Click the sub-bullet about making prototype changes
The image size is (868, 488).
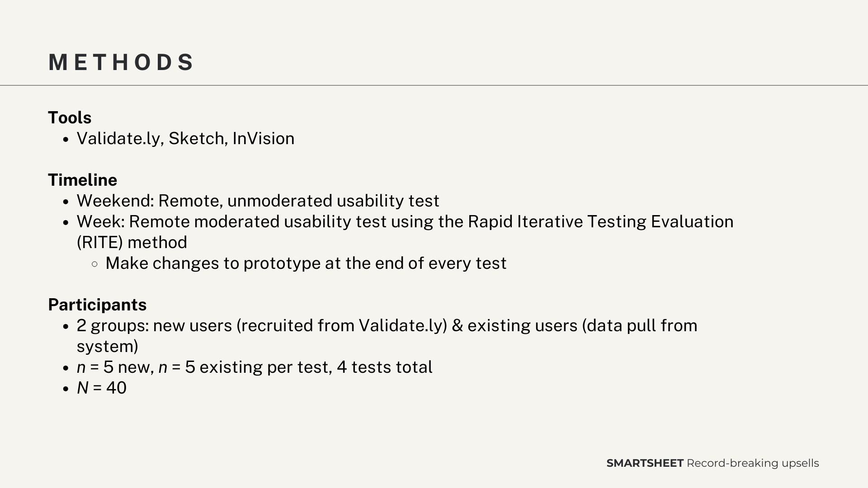click(306, 263)
